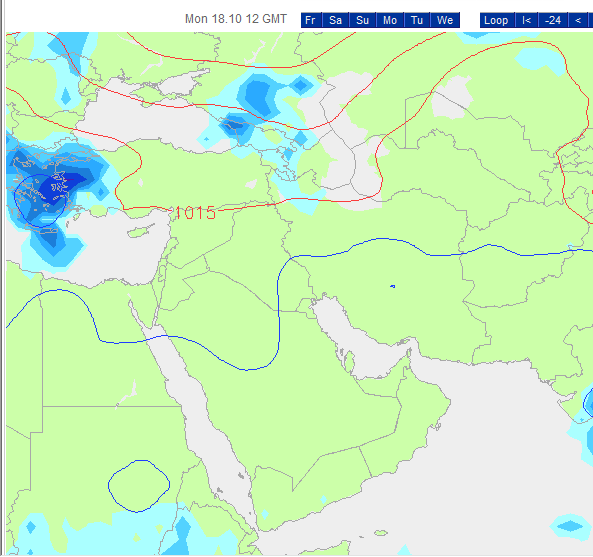
Task: Step back one frame with < button
Action: click(578, 20)
